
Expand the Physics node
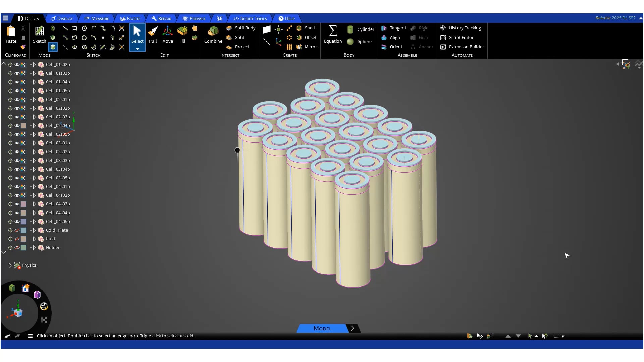[x=10, y=265]
